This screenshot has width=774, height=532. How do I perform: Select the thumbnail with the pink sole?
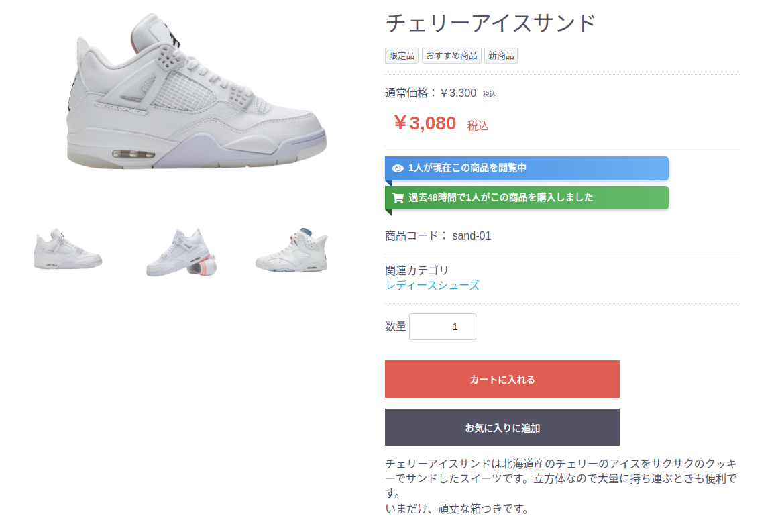(x=182, y=252)
